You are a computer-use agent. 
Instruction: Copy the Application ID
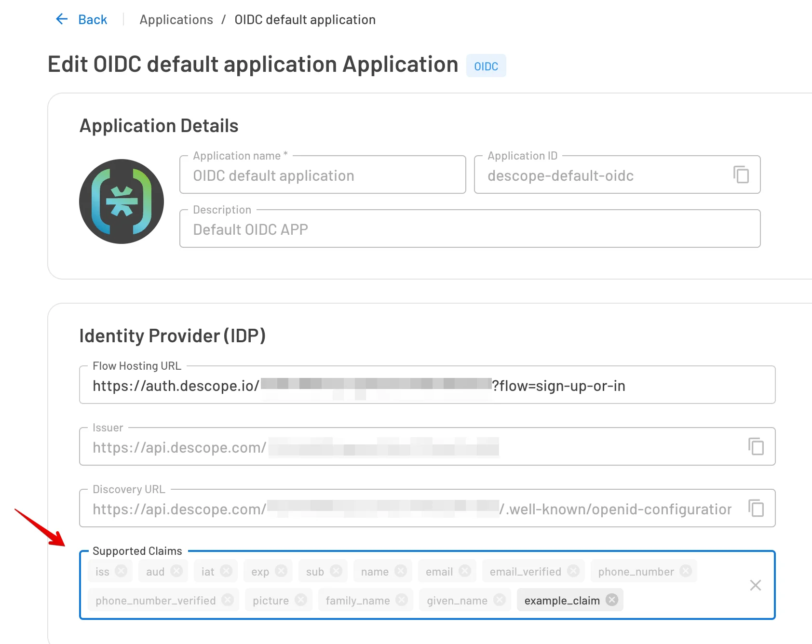(x=741, y=175)
